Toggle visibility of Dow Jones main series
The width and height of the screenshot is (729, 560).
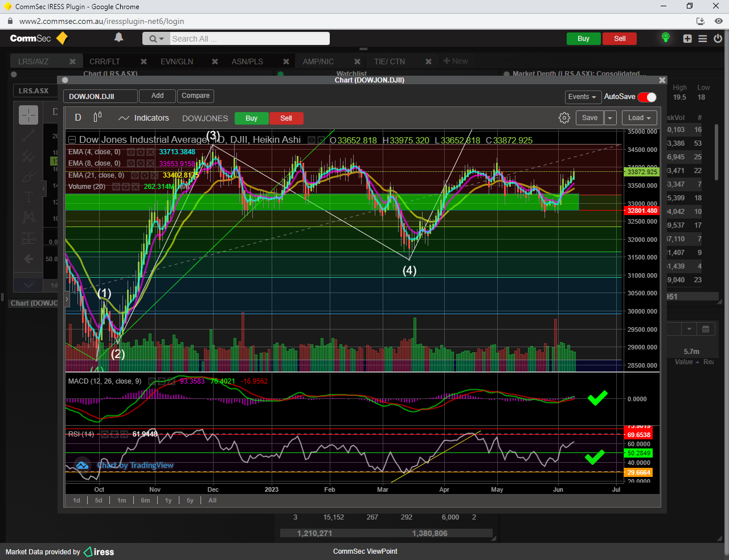(311, 139)
